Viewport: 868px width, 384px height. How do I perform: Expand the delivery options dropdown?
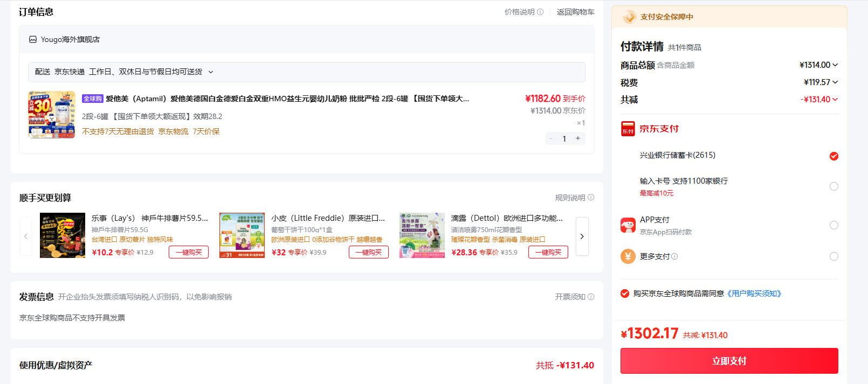coord(211,72)
